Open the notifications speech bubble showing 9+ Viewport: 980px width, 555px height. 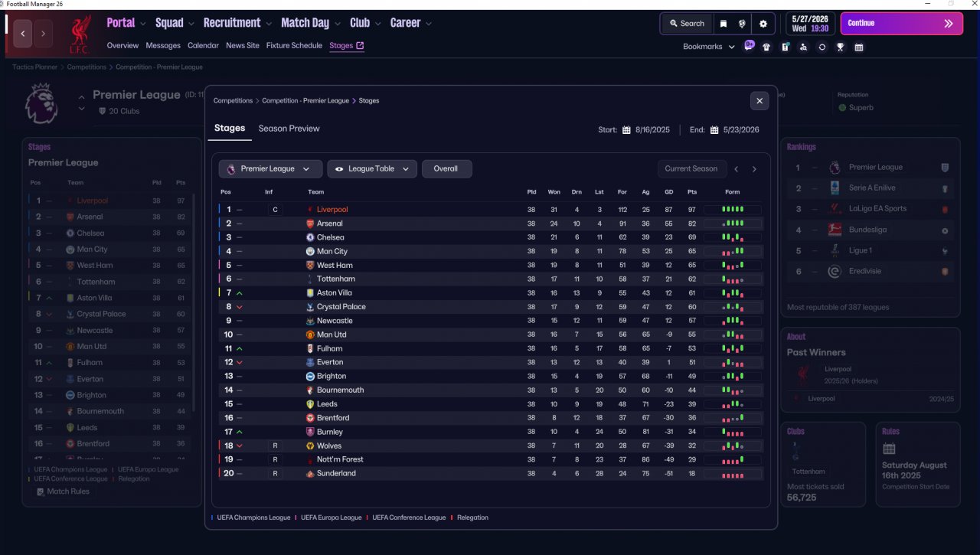click(750, 46)
